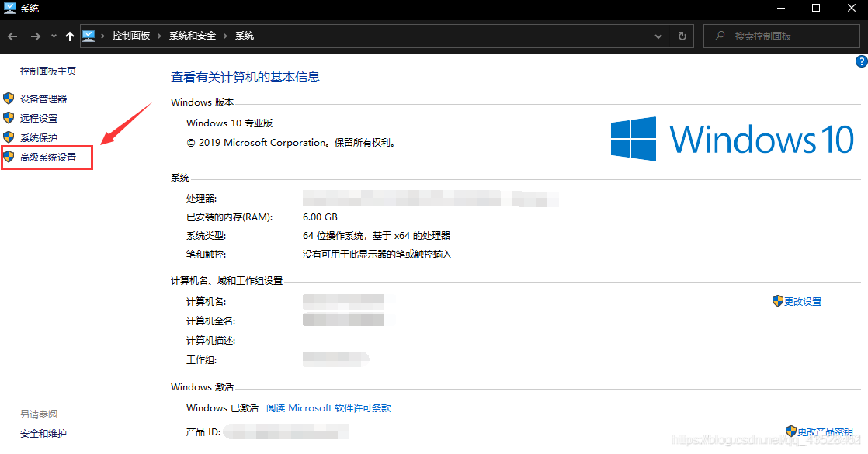Click the heading 查看有关计算机的基本信息
Image resolution: width=868 pixels, height=454 pixels.
(x=245, y=77)
